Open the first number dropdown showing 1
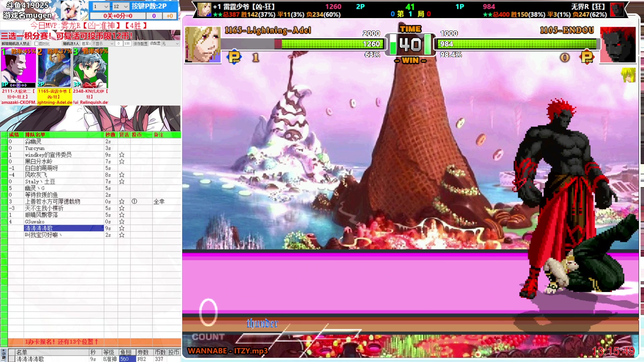 tap(101, 6)
